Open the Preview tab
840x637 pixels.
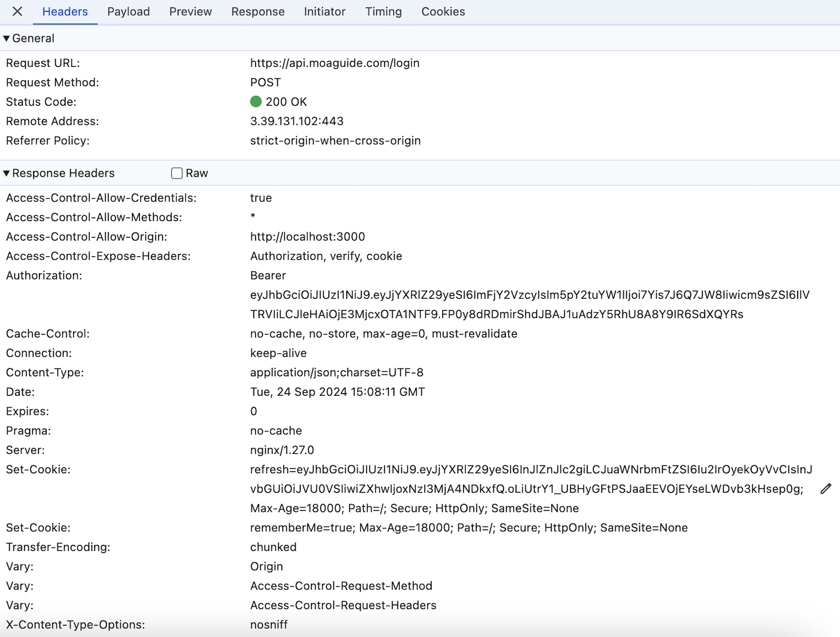pos(191,12)
